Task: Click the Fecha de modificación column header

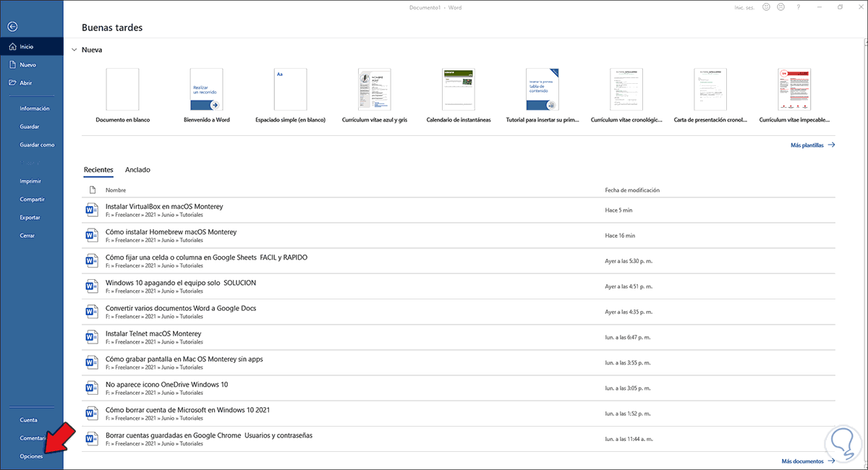Action: (632, 190)
